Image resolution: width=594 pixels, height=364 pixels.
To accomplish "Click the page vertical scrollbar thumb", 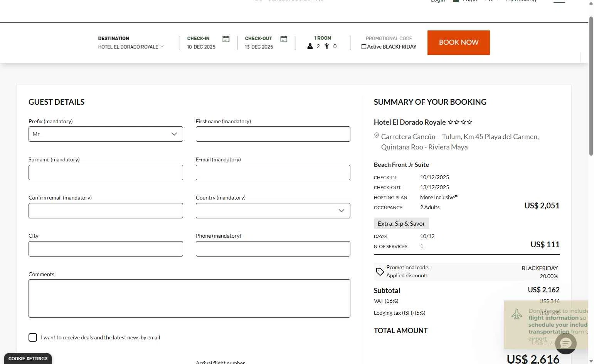I will coord(591,86).
